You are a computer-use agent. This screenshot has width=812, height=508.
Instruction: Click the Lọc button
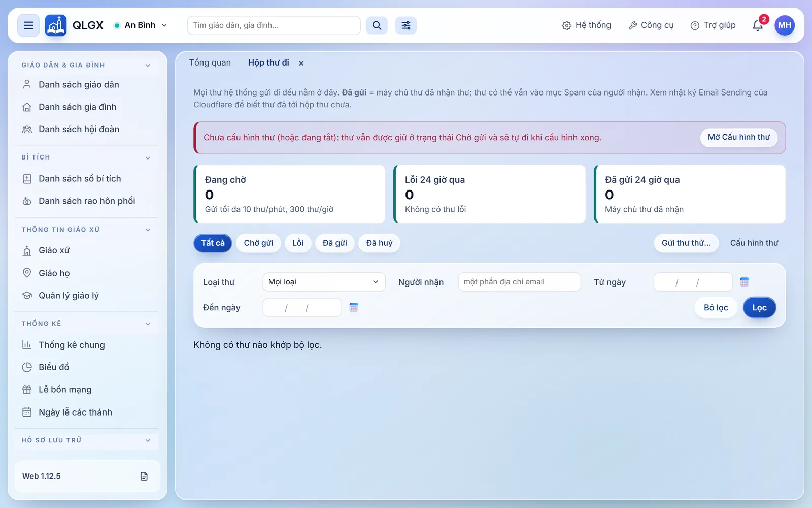pyautogui.click(x=759, y=307)
